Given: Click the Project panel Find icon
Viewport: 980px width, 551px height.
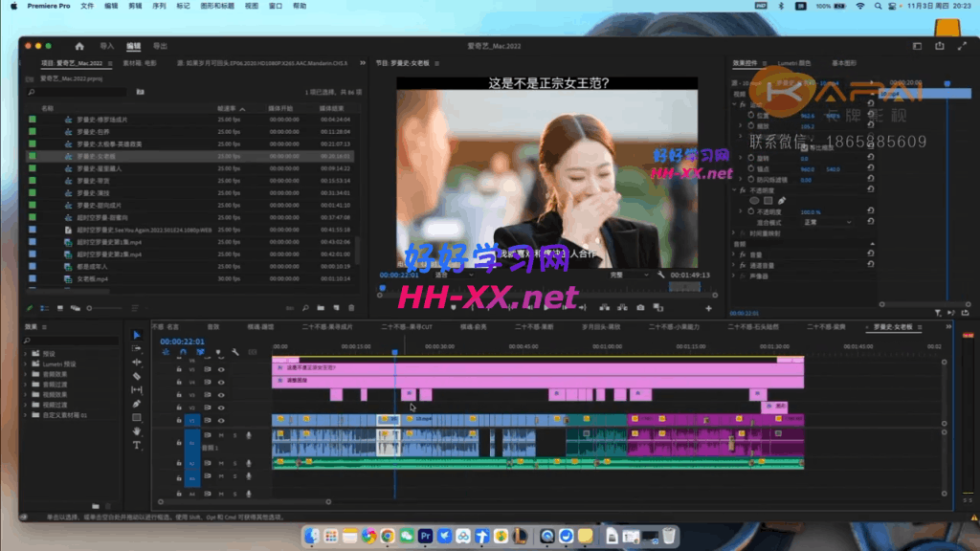Looking at the screenshot, I should (x=305, y=308).
